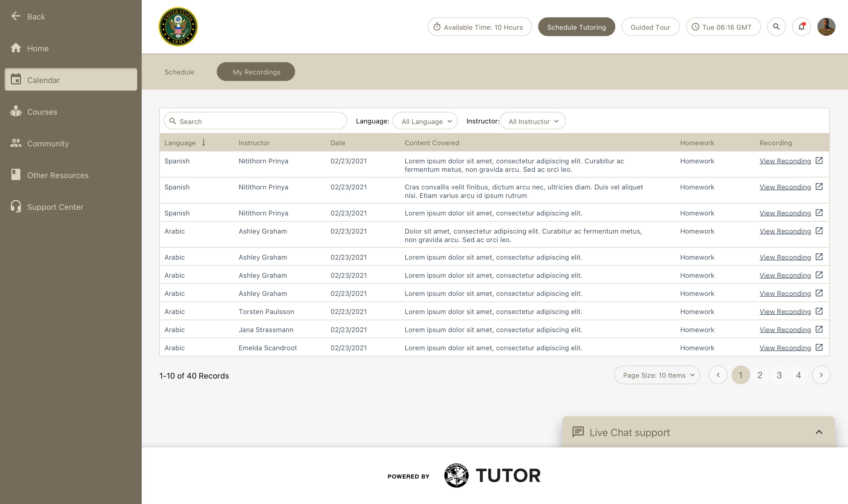Jump to page 3
The height and width of the screenshot is (504, 848).
point(779,375)
